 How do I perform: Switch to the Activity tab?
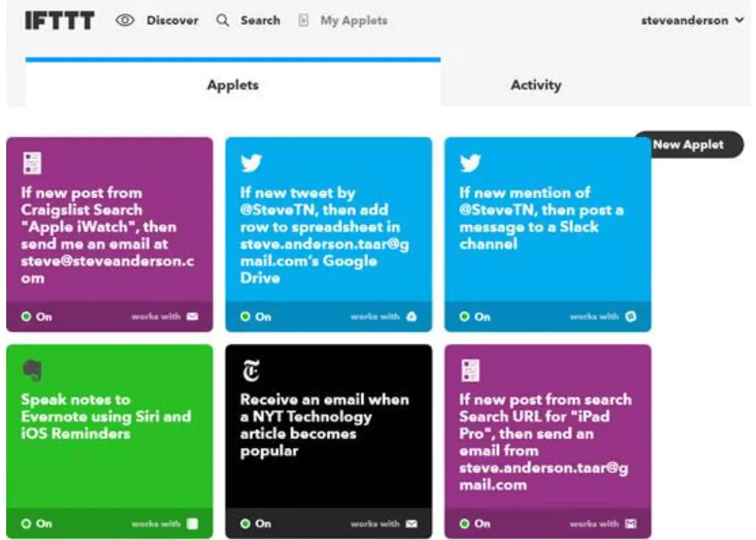pos(536,85)
